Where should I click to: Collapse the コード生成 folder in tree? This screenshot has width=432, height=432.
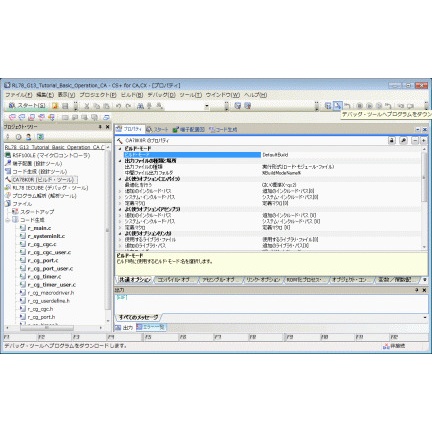(8, 220)
